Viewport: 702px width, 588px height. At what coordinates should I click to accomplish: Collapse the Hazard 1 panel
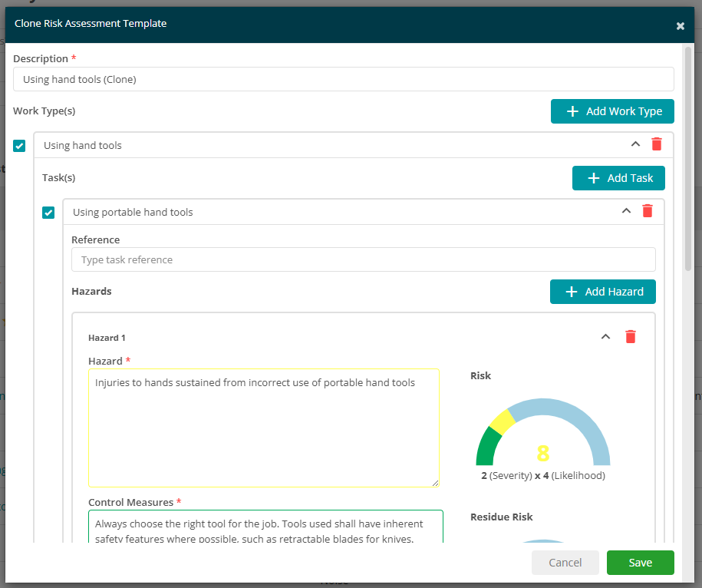tap(605, 337)
